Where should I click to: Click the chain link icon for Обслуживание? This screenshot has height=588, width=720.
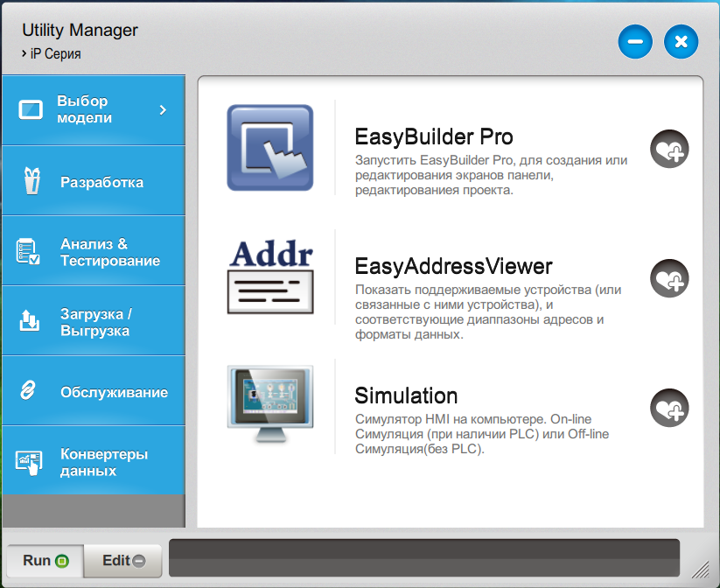(x=28, y=390)
